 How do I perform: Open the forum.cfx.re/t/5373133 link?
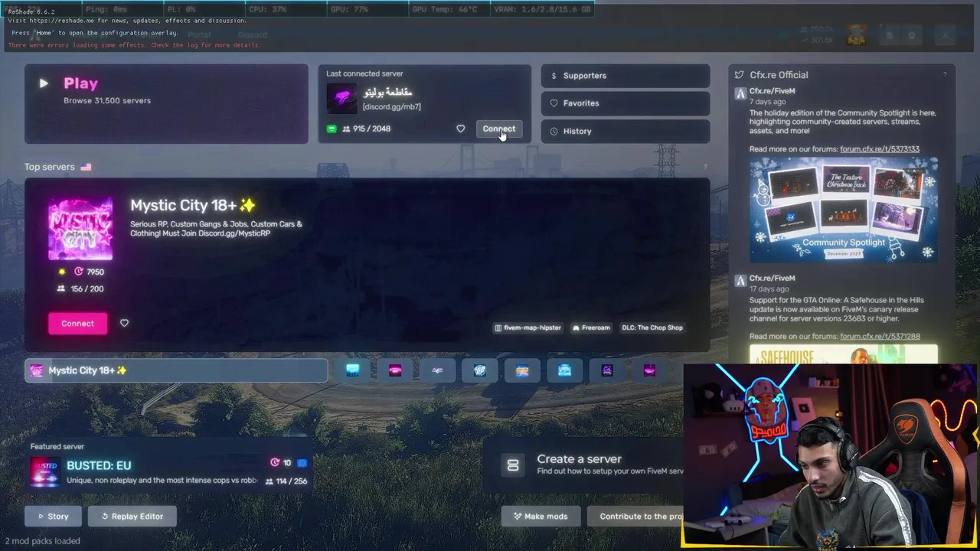(x=880, y=149)
